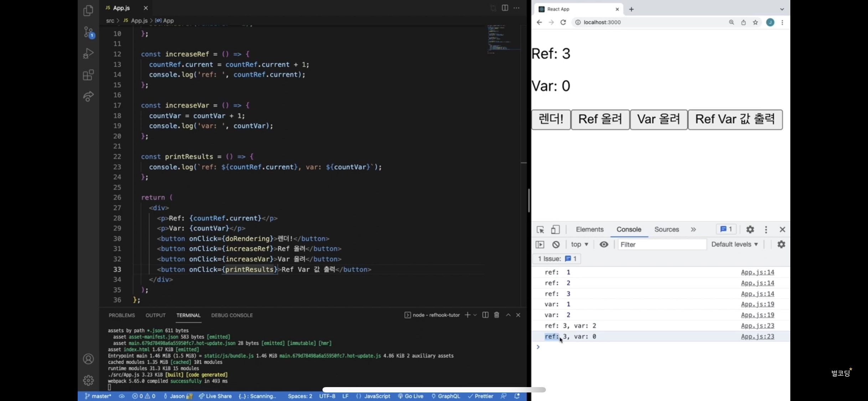The image size is (868, 401).
Task: Click the split editor icon
Action: click(x=505, y=8)
